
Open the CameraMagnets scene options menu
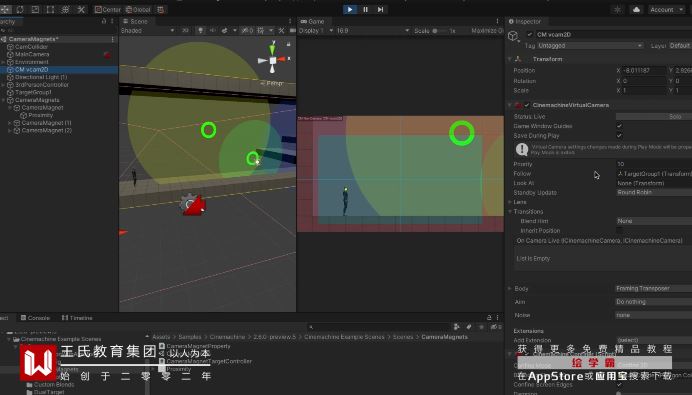coord(113,39)
